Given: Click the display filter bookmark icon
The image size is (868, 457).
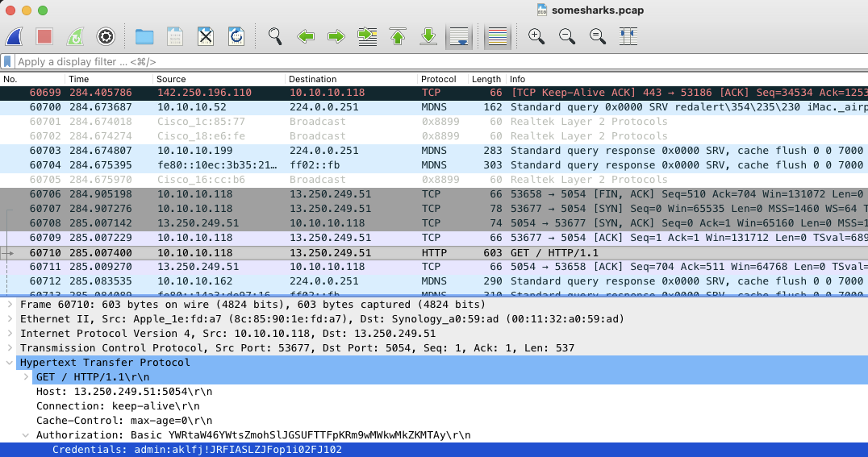Looking at the screenshot, I should [7, 61].
